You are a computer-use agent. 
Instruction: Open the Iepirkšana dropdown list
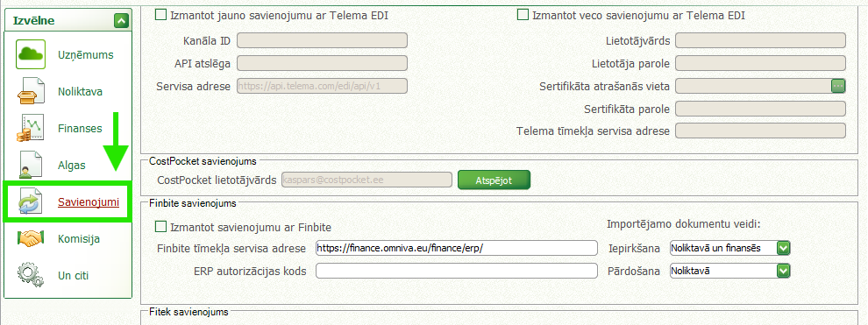[x=782, y=248]
